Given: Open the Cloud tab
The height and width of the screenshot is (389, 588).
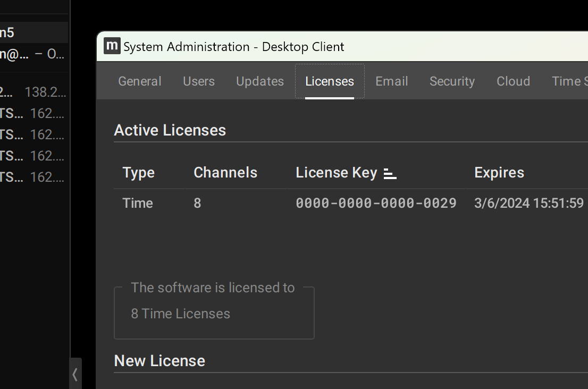Looking at the screenshot, I should tap(513, 81).
